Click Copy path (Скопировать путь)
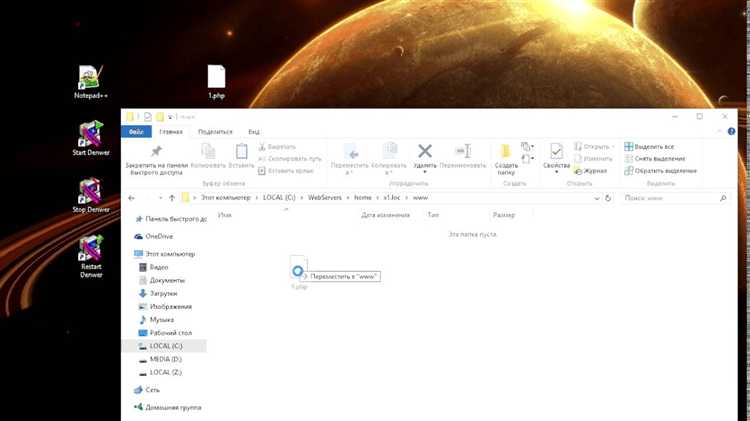 (x=289, y=159)
